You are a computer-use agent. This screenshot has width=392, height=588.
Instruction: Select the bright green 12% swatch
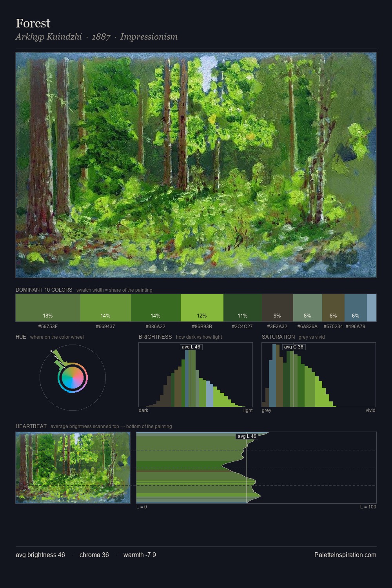pos(202,308)
